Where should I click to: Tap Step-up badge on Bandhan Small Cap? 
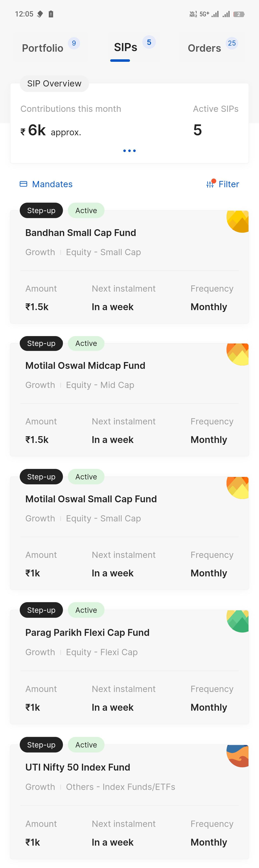[41, 211]
